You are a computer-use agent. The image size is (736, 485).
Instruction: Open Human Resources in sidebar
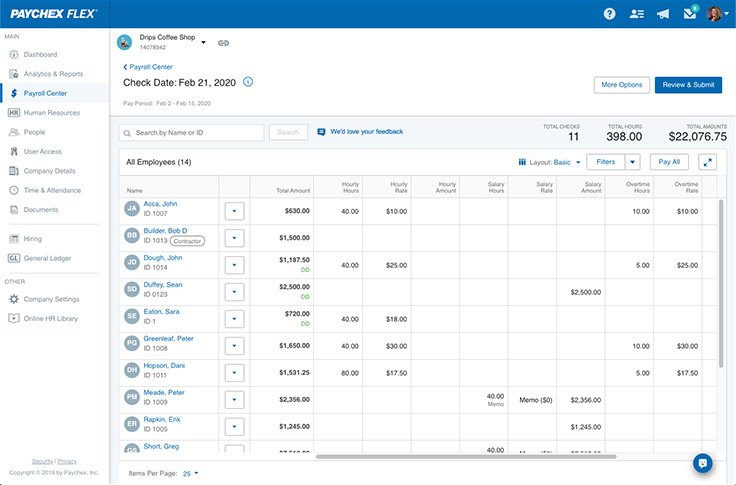pyautogui.click(x=54, y=113)
